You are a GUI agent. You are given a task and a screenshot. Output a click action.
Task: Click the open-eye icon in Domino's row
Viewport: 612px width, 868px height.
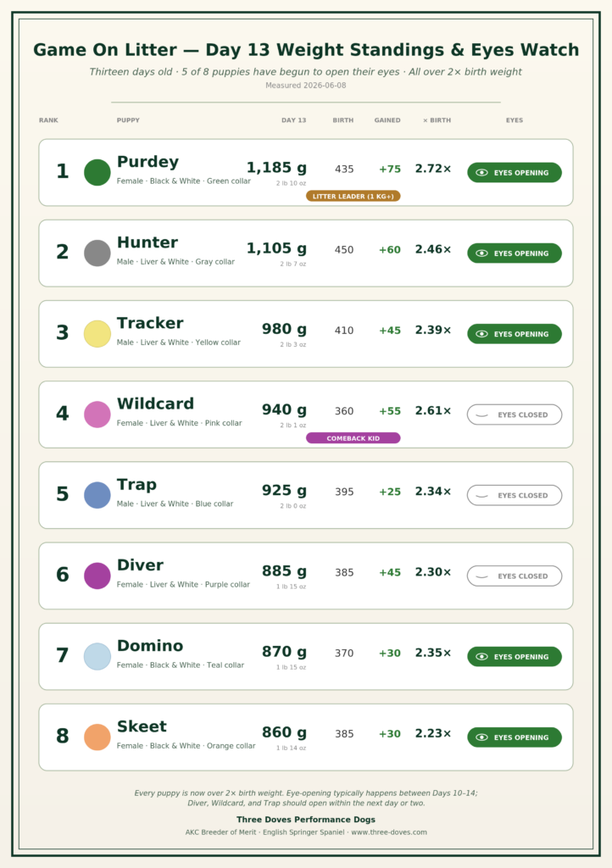point(482,657)
